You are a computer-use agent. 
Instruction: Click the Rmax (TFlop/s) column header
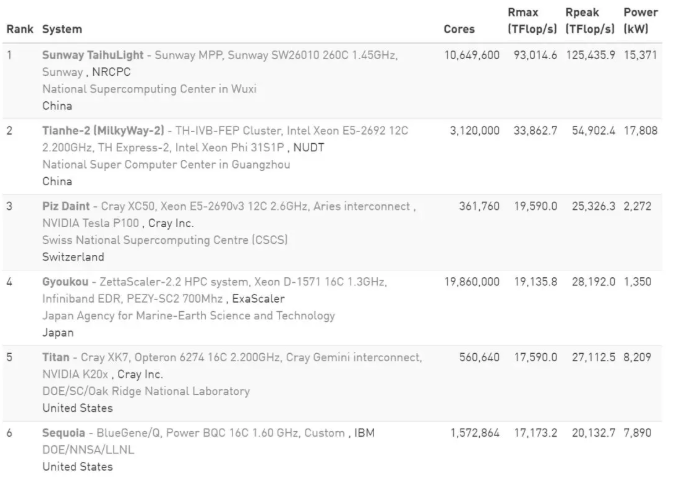point(532,21)
